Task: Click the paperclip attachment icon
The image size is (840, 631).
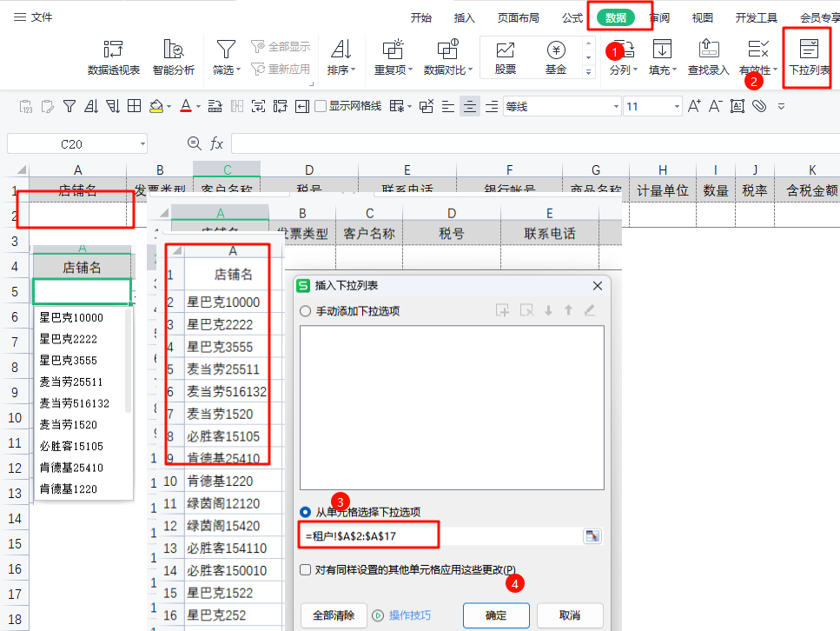Action: click(x=759, y=106)
